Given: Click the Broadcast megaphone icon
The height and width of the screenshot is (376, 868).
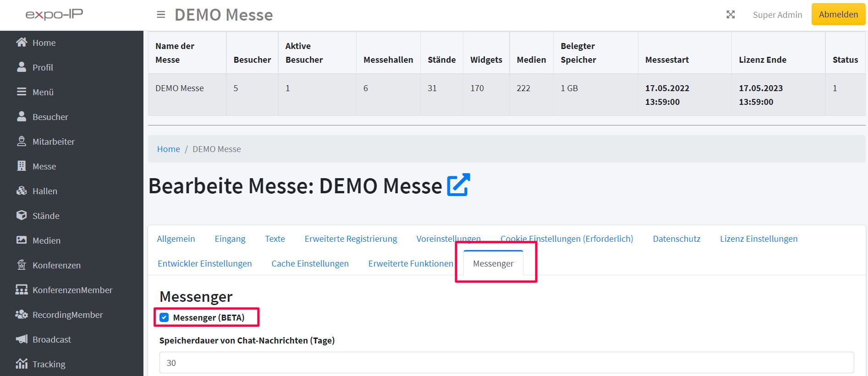Looking at the screenshot, I should click(x=22, y=339).
